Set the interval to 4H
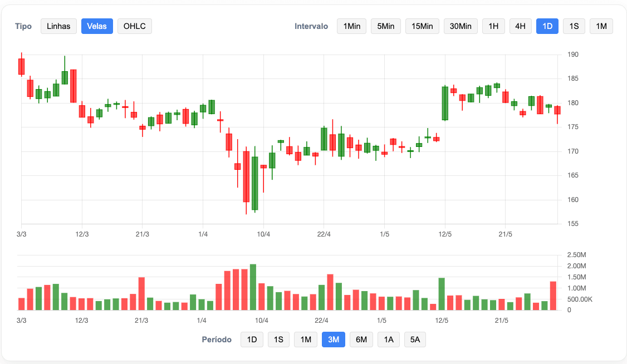Image resolution: width=627 pixels, height=364 pixels. [520, 26]
